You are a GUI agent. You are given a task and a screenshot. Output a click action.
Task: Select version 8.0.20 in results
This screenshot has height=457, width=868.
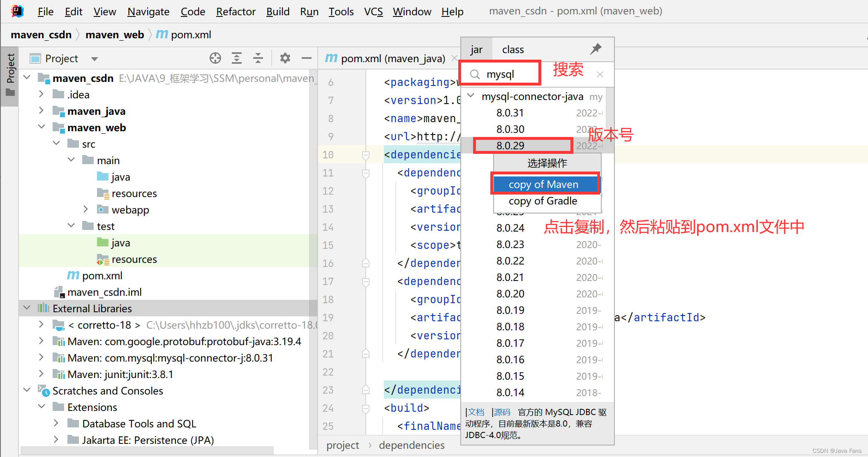click(533, 294)
